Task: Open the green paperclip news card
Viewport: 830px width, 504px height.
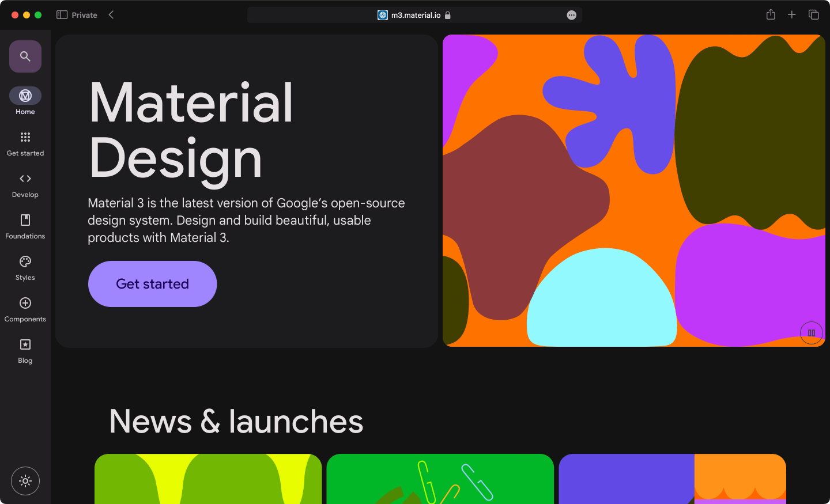Action: click(440, 479)
